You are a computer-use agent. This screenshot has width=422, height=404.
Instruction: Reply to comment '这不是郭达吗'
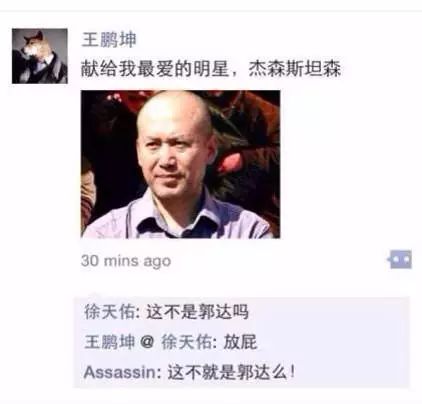197,312
